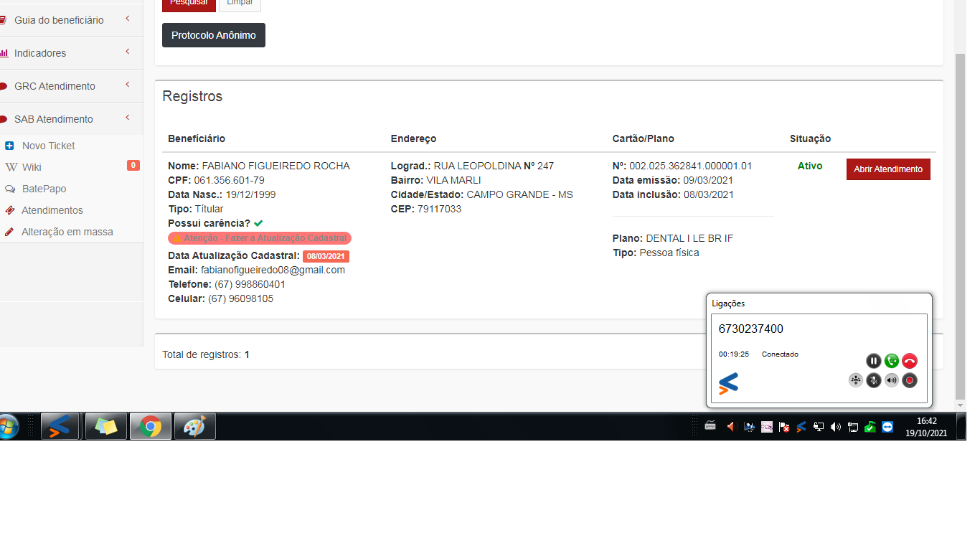Open Google Chrome from taskbar
The height and width of the screenshot is (551, 980).
[151, 427]
